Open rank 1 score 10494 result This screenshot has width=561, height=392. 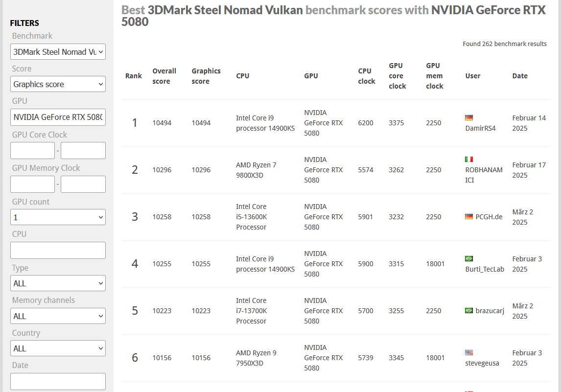pyautogui.click(x=162, y=123)
